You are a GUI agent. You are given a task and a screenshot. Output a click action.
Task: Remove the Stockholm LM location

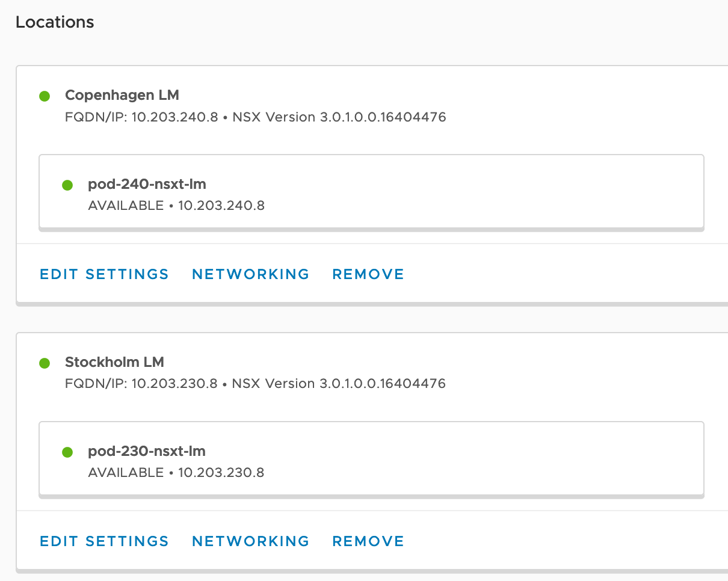click(x=368, y=541)
